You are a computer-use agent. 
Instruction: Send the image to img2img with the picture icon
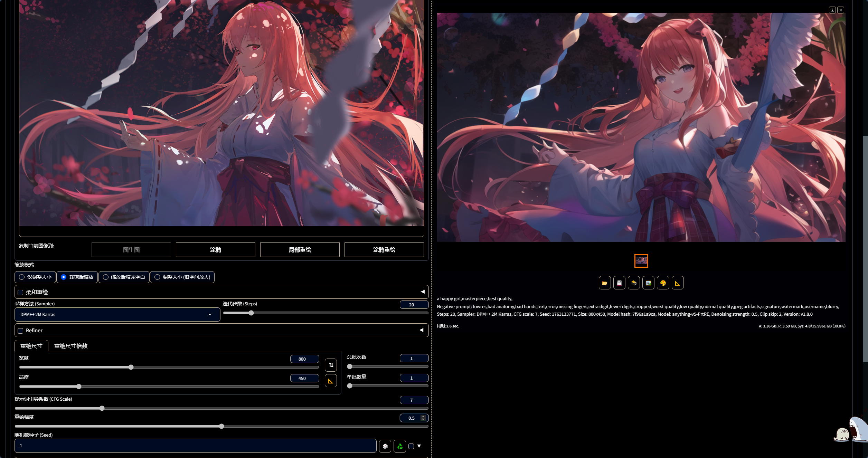[648, 283]
